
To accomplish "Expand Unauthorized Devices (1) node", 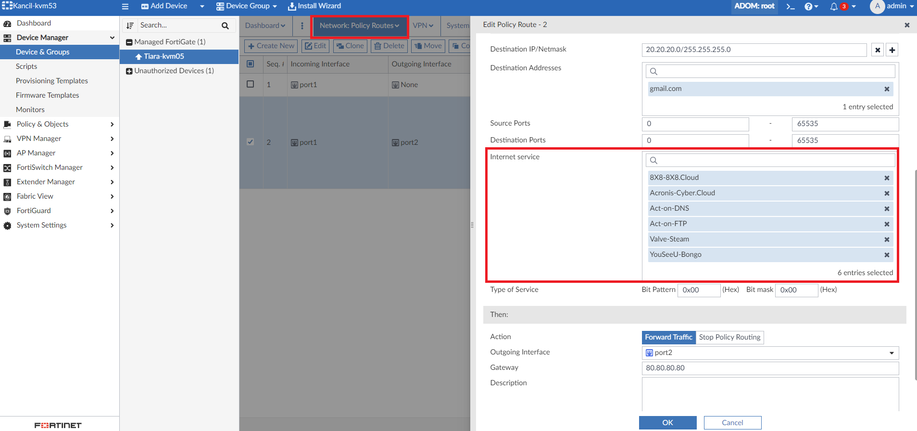I will (x=129, y=71).
